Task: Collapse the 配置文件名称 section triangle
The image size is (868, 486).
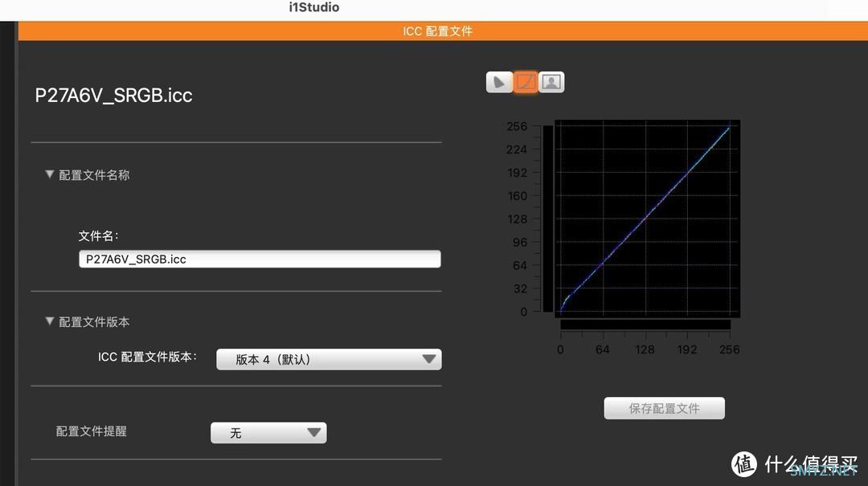Action: click(x=50, y=174)
